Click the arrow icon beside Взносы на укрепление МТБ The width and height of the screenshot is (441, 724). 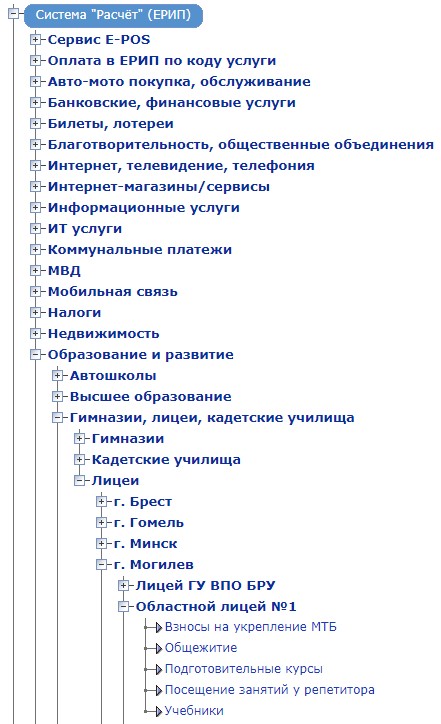[159, 627]
